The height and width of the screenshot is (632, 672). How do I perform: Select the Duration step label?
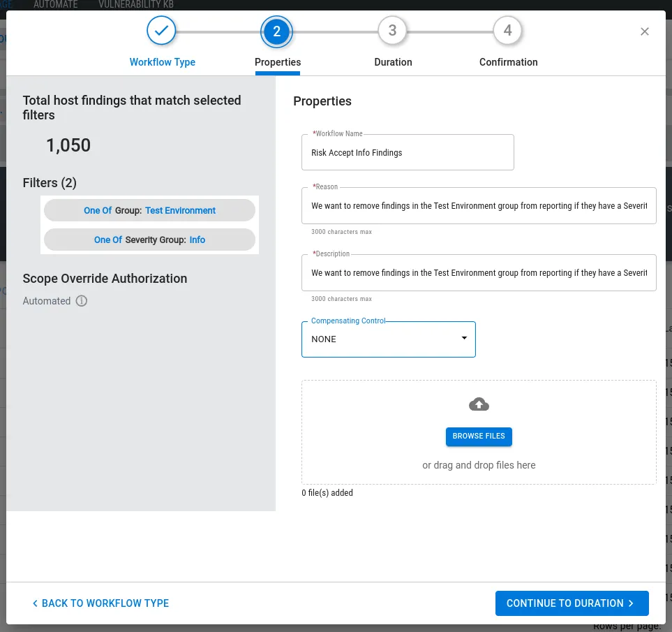pos(393,62)
